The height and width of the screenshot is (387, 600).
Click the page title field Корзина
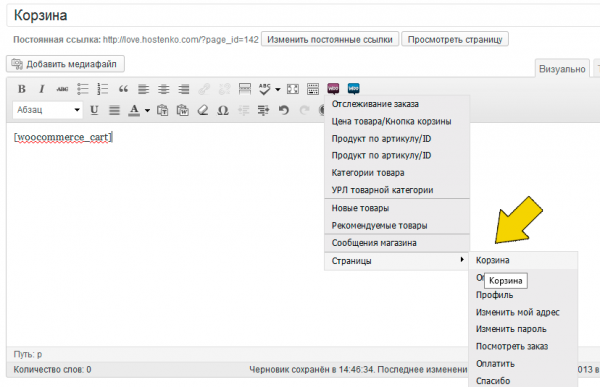click(303, 16)
